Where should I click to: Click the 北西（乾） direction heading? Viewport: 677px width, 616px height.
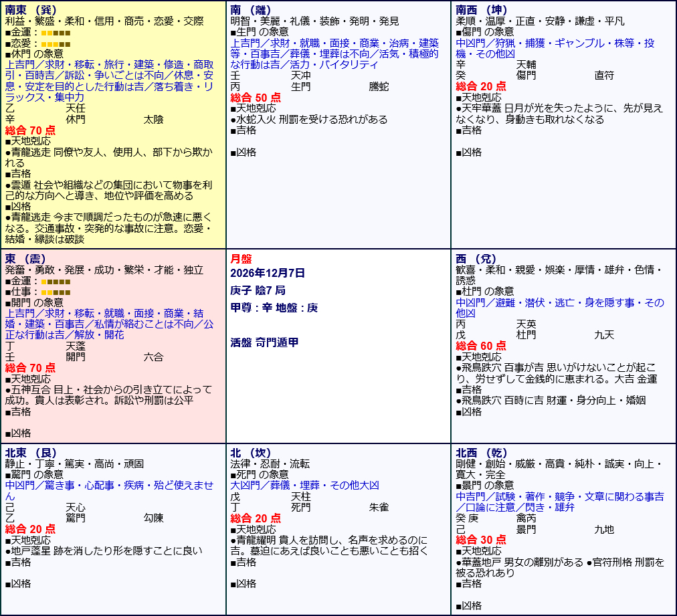pos(482,452)
